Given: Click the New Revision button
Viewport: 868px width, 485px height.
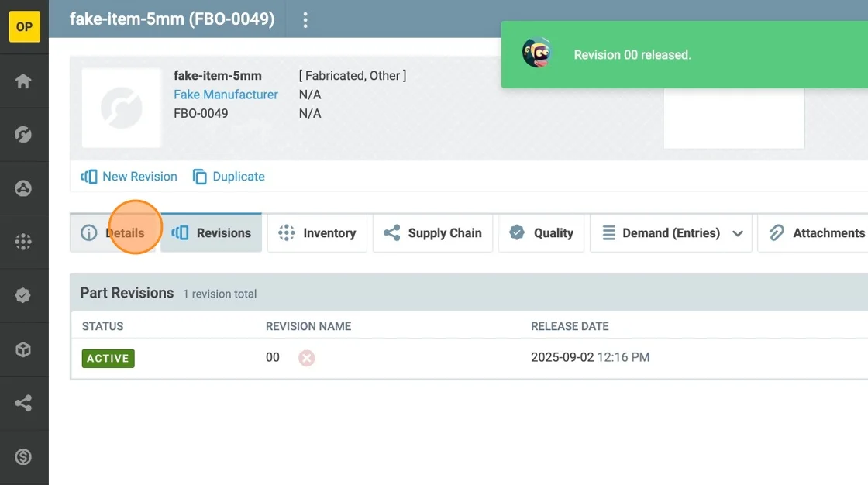Looking at the screenshot, I should (129, 177).
